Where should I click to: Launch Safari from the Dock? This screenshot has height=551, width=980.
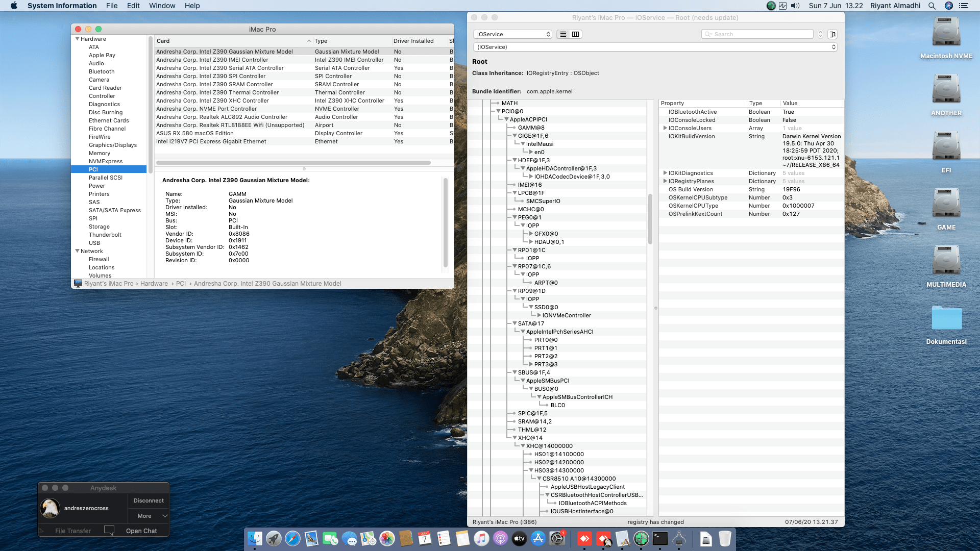[292, 538]
